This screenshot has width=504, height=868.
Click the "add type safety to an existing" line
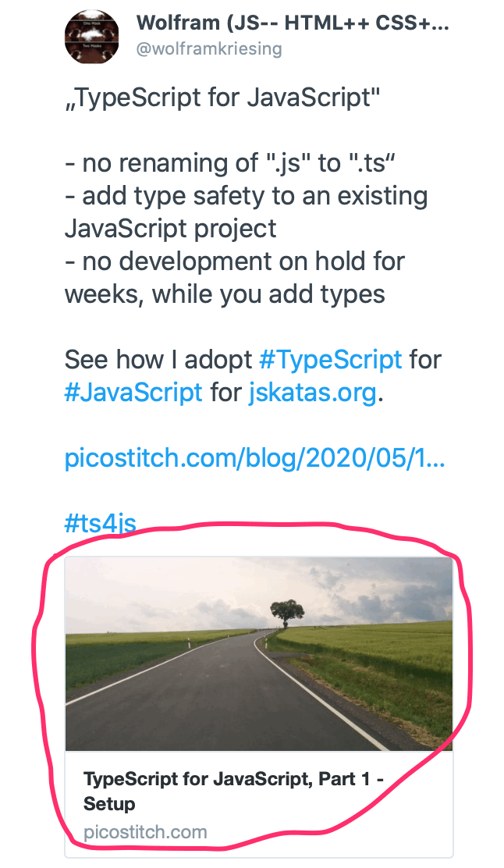(247, 196)
